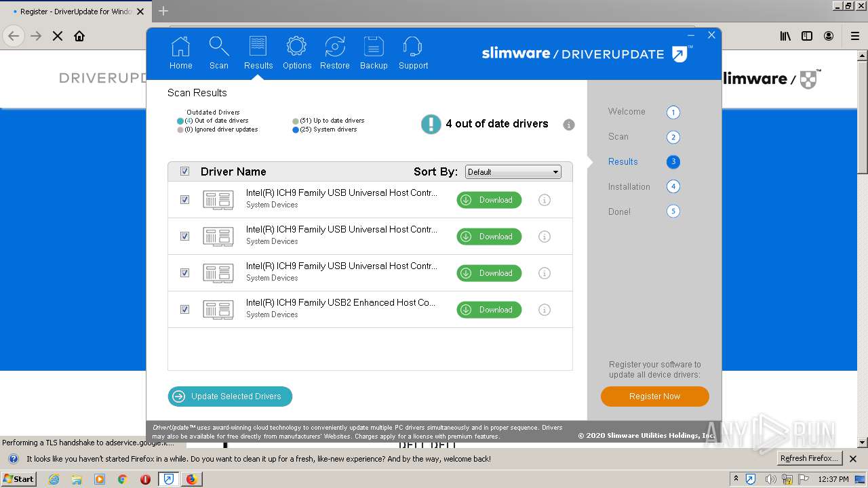Uncheck third ICH9 Universal Host driver

[184, 273]
